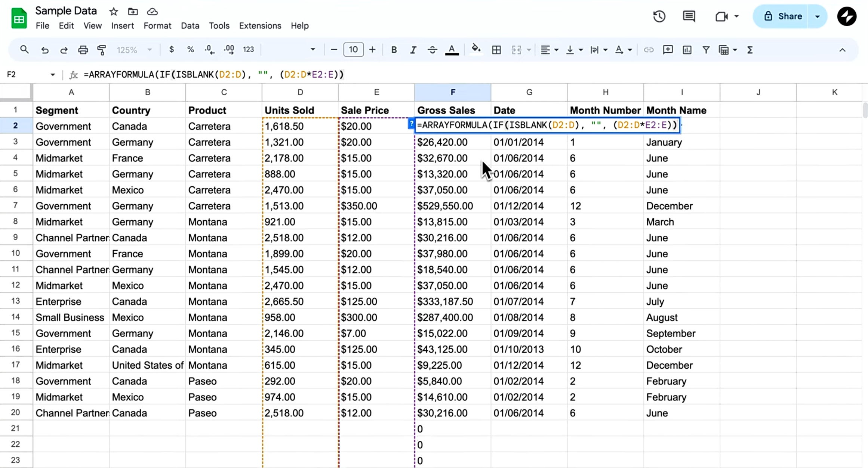Increase decimal places
The image size is (868, 468).
229,50
